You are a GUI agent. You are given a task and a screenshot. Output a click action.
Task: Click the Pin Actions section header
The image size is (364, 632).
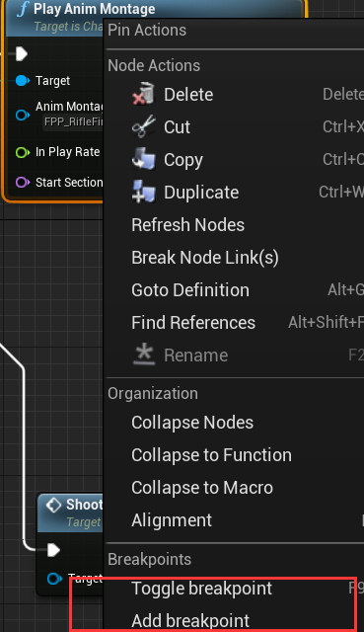click(x=147, y=31)
